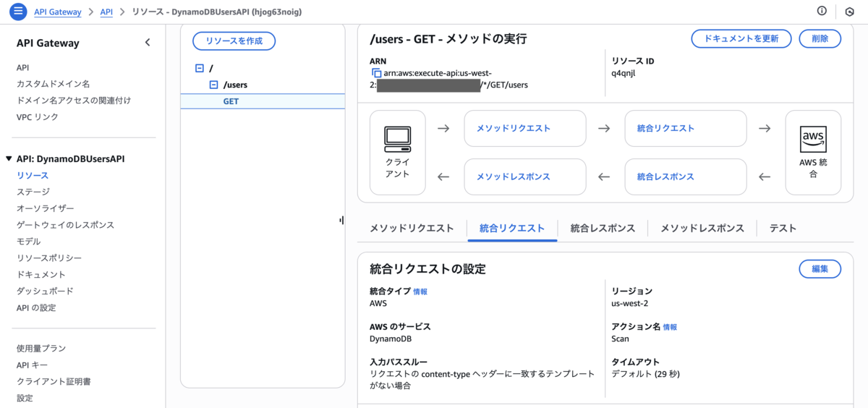Click 編集 button for integration request
The width and height of the screenshot is (868, 408).
pyautogui.click(x=820, y=269)
